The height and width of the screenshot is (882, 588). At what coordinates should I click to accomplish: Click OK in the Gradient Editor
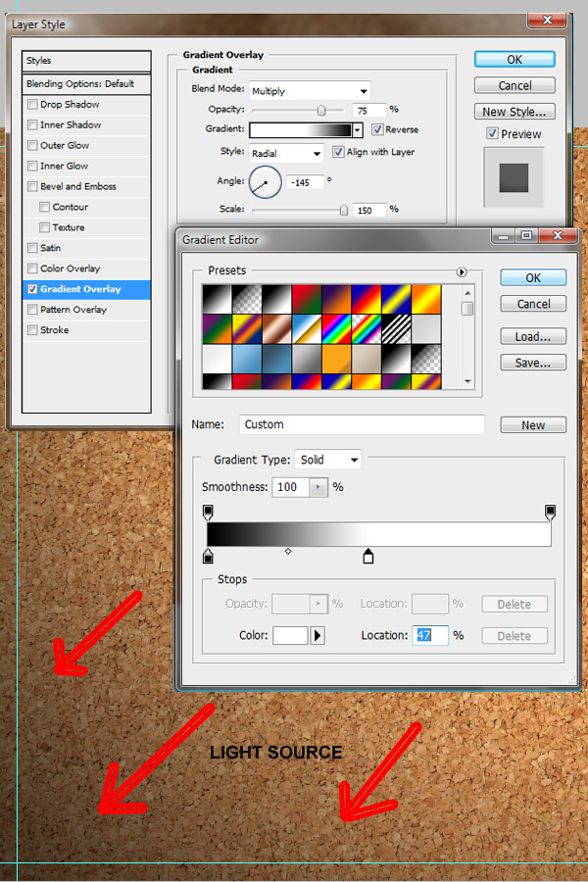pyautogui.click(x=533, y=278)
